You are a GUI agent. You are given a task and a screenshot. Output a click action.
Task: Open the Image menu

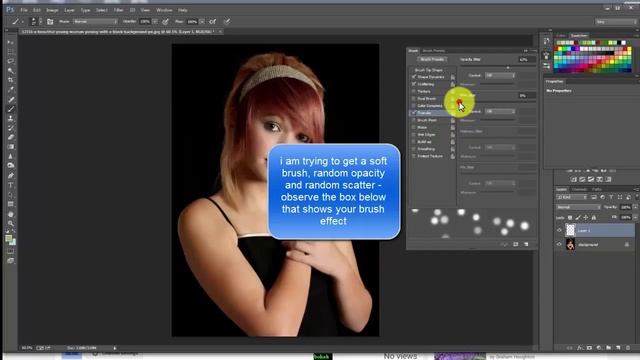(x=52, y=10)
